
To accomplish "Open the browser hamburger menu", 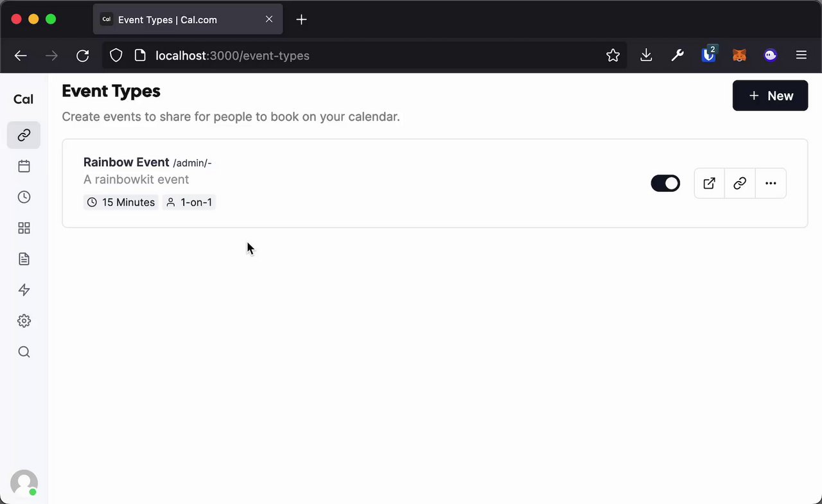I will pos(801,56).
